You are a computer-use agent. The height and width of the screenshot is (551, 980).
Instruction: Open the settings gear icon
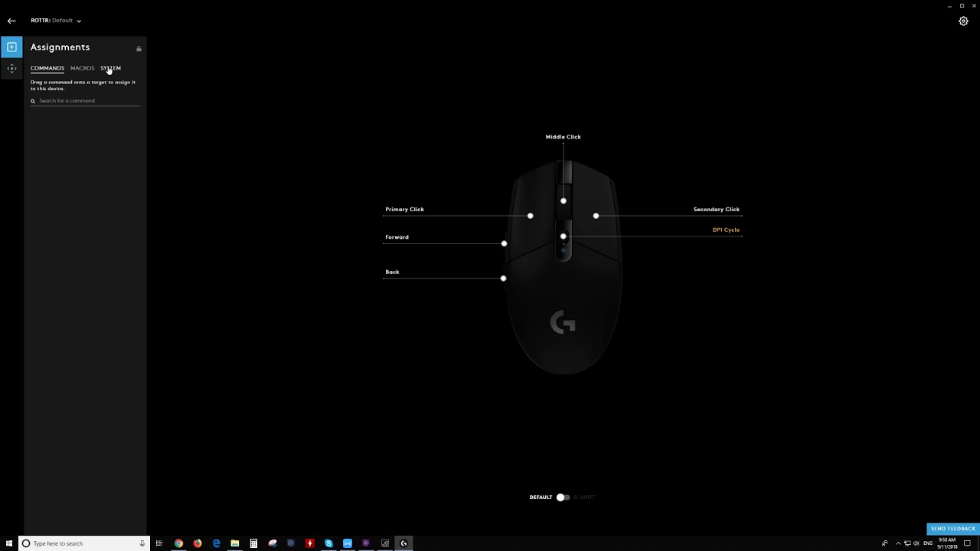point(964,21)
